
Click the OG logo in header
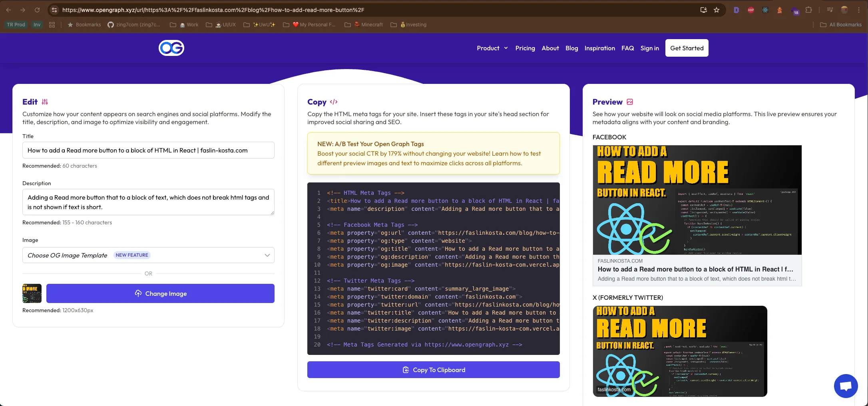tap(171, 48)
